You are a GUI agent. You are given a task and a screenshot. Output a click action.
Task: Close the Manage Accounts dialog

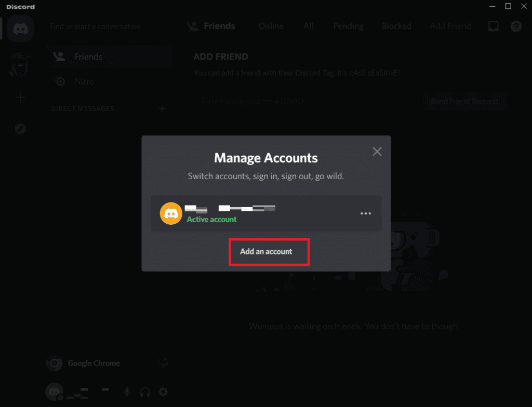tap(377, 152)
